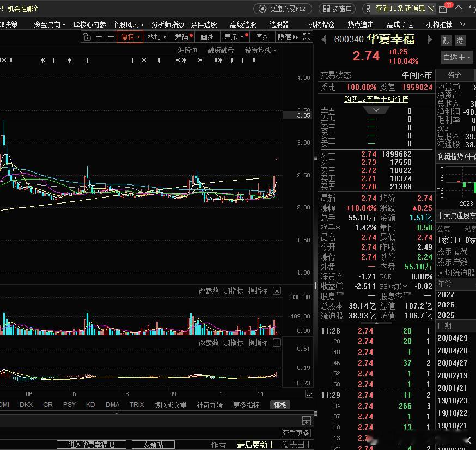The image size is (476, 450).
Task: Open 条件选股 menu
Action: click(x=204, y=24)
